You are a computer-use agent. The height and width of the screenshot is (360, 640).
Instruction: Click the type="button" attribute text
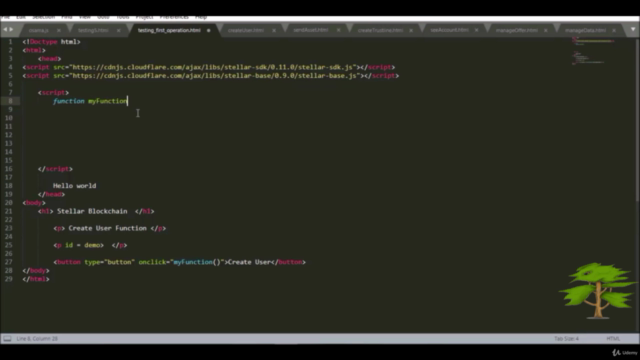click(x=109, y=262)
